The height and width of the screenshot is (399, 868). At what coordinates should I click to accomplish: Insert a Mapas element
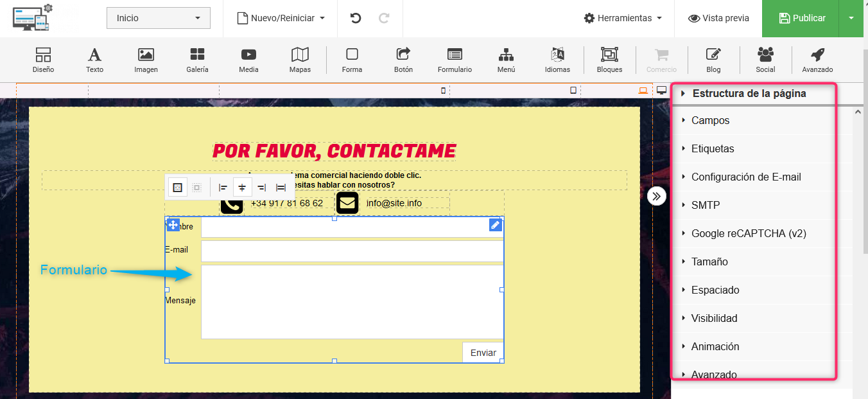300,60
